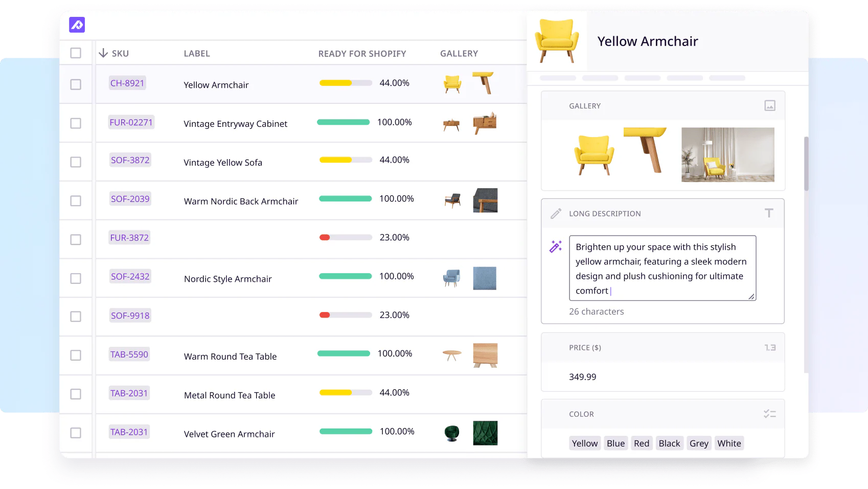The image size is (868, 489).
Task: Click in the Long Description text area
Action: coord(663,268)
